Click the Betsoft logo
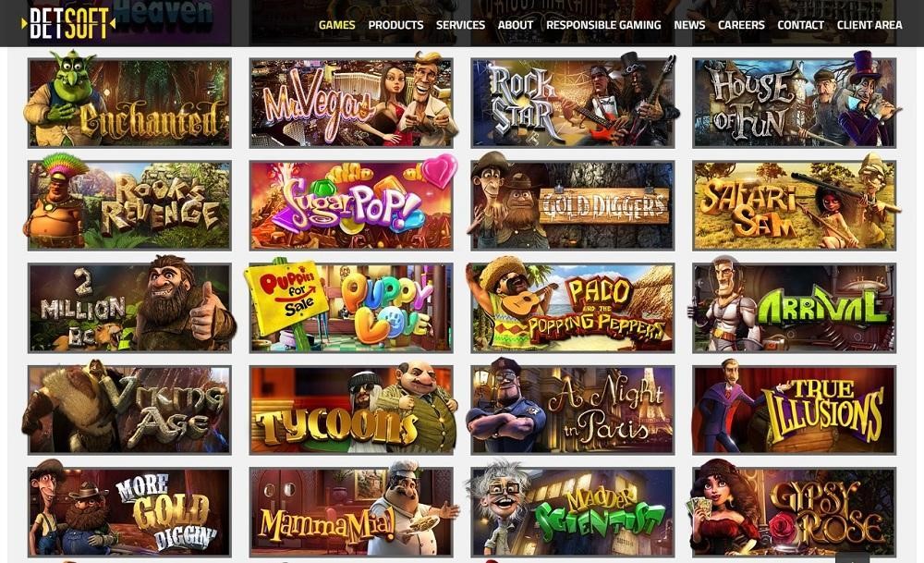The image size is (924, 563). click(x=67, y=24)
